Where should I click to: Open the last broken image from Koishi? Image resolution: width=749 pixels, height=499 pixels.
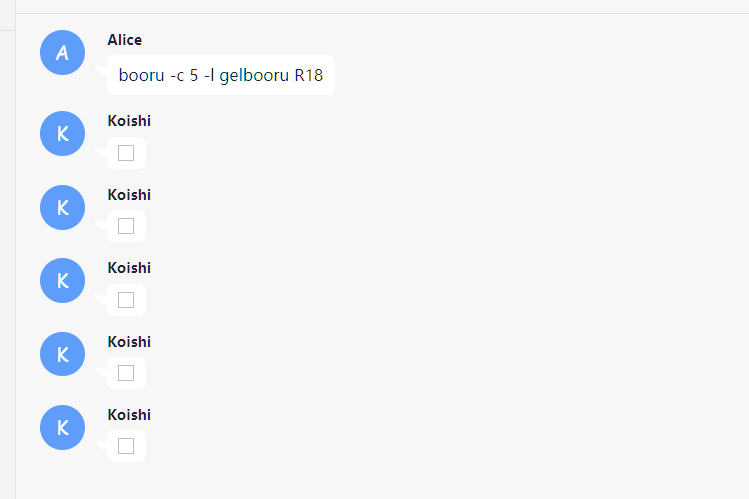coord(126,446)
